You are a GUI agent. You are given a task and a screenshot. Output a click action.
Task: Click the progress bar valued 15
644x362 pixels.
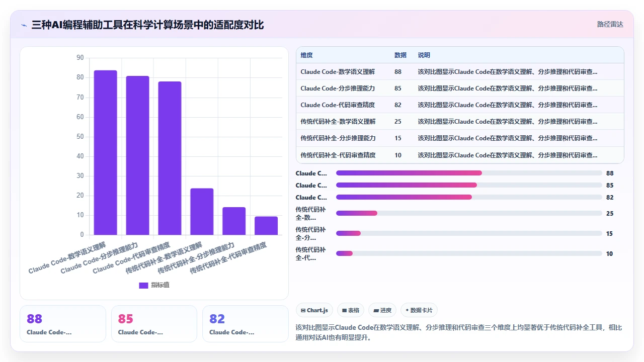(469, 233)
